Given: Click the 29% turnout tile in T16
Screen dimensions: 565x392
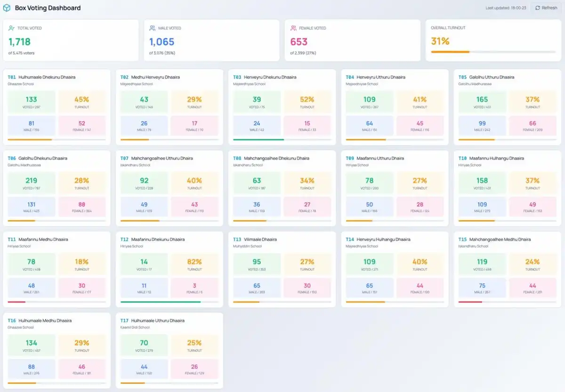Looking at the screenshot, I should coord(82,345).
